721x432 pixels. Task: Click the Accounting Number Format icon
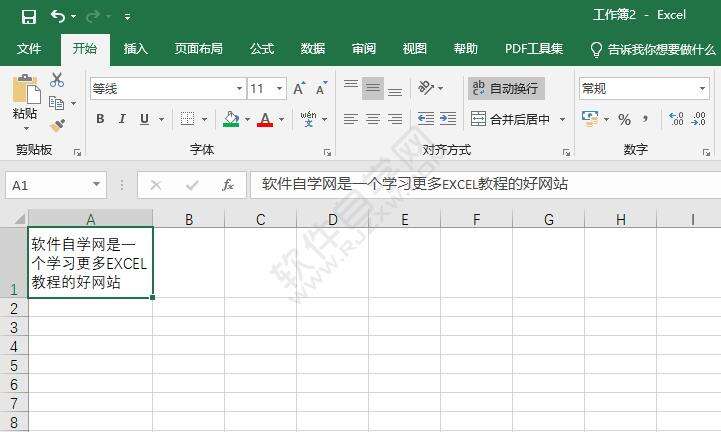pyautogui.click(x=590, y=119)
